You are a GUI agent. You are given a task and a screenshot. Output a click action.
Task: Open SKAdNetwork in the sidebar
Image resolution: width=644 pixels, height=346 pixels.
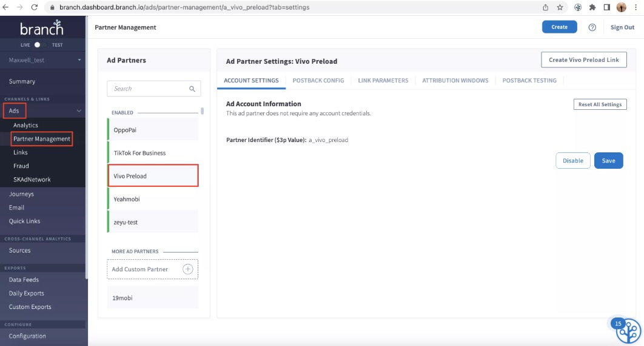point(32,180)
